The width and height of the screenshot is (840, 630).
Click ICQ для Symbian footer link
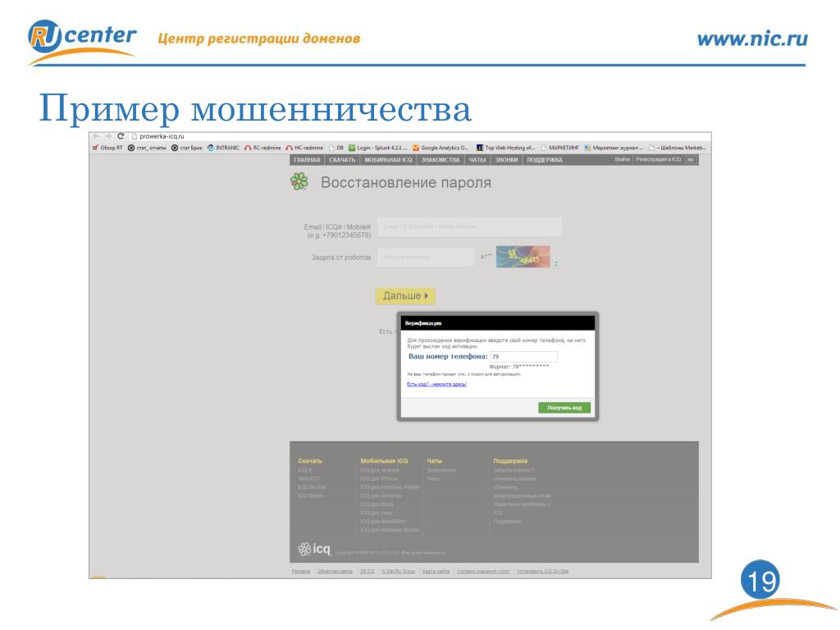[381, 495]
